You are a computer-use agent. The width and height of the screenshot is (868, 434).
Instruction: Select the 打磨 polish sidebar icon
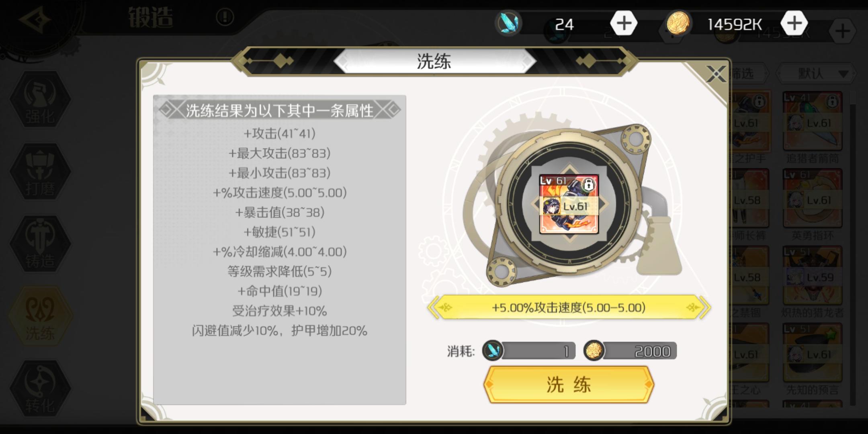click(x=40, y=172)
